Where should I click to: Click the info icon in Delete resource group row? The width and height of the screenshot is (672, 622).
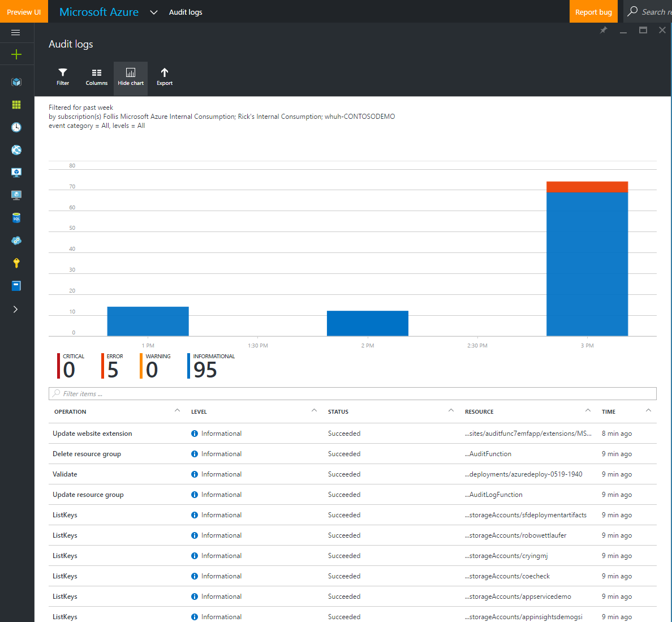(x=195, y=454)
